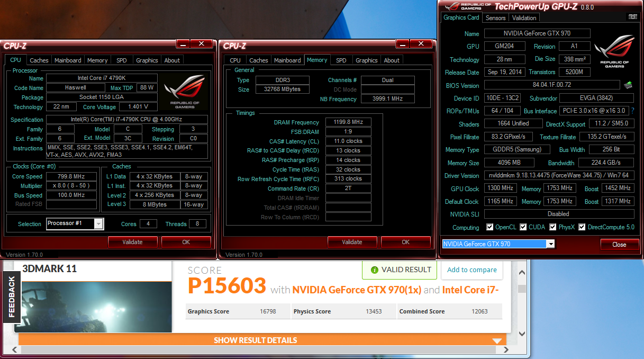644x359 pixels.
Task: Open SPD tab in Memory CPU-Z window
Action: click(x=341, y=60)
